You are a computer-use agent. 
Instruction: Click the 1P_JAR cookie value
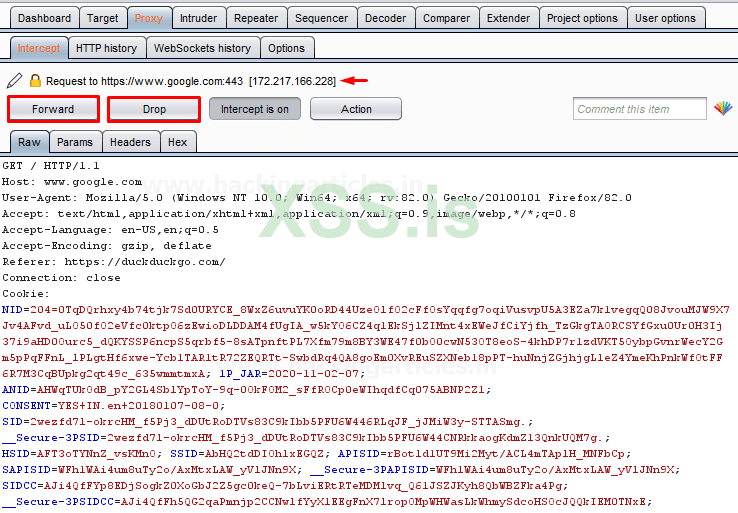[x=313, y=374]
